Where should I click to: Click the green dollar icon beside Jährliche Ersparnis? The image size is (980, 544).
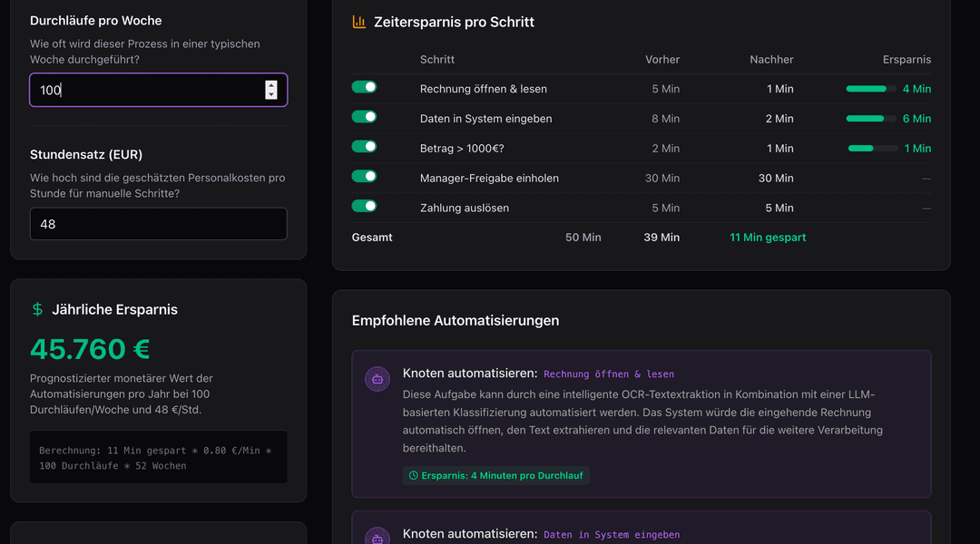[x=37, y=309]
